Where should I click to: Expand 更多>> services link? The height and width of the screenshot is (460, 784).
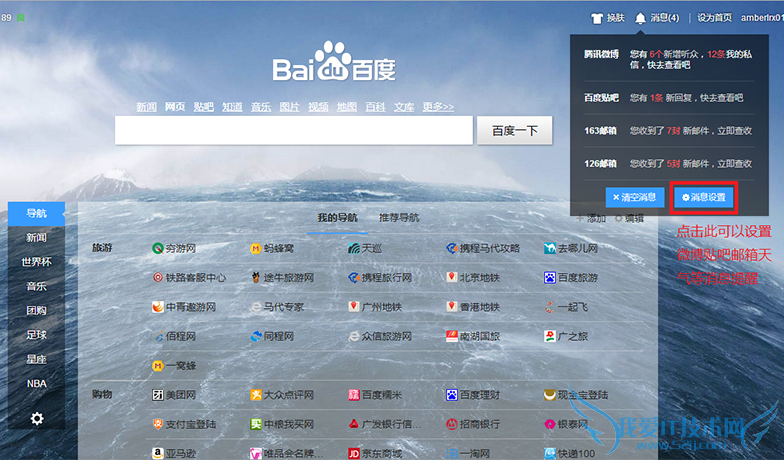(438, 106)
